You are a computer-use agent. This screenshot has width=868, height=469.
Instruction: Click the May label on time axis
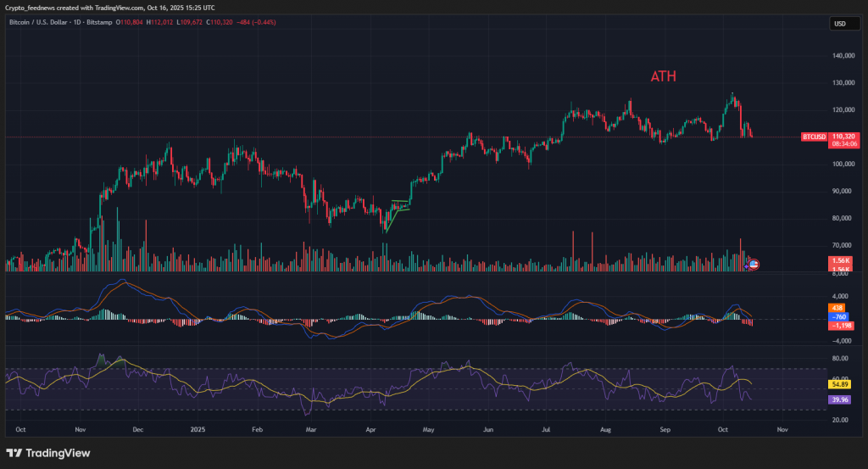[428, 429]
